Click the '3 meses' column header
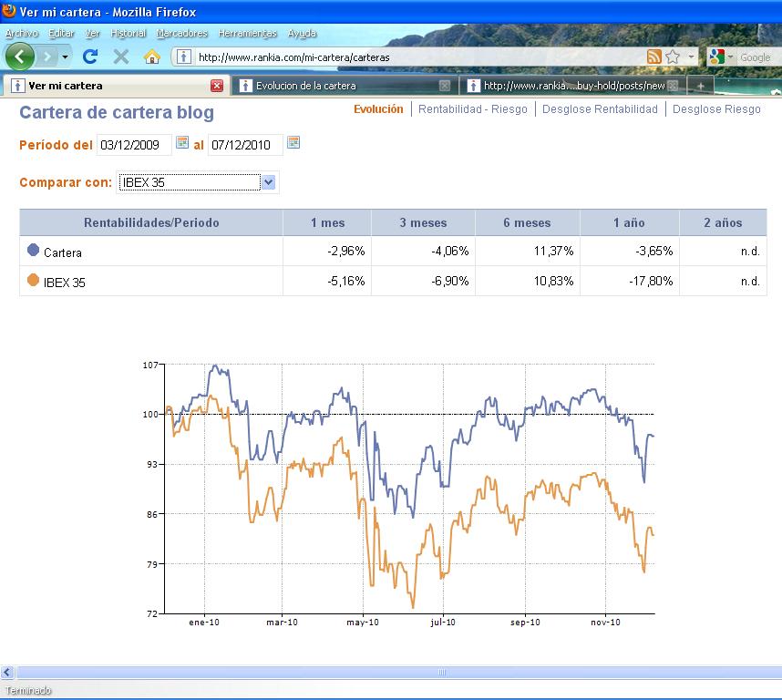Screen dimensions: 782x700 (424, 223)
